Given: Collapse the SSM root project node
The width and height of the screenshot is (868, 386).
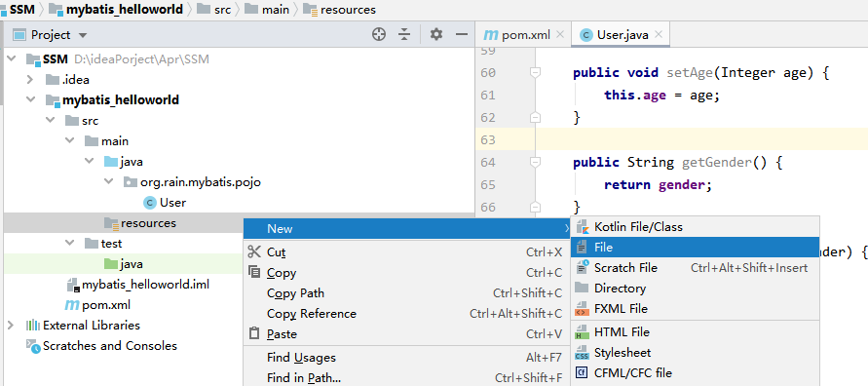Looking at the screenshot, I should point(12,58).
